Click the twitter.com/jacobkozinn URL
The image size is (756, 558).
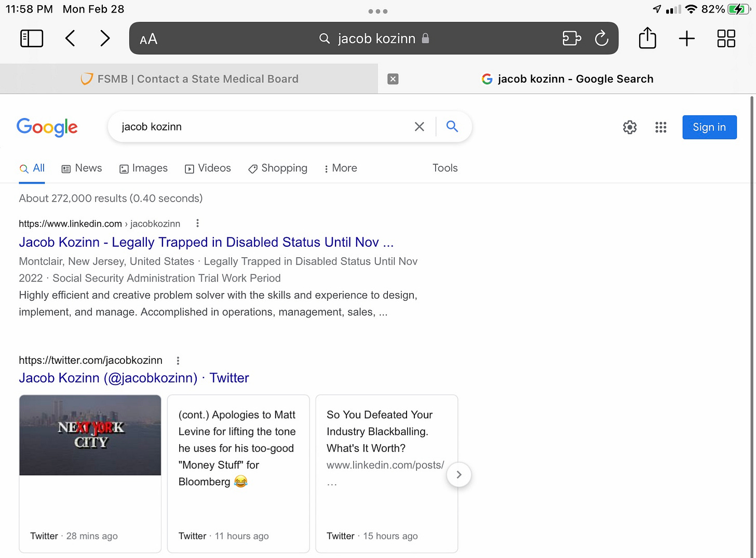tap(90, 361)
